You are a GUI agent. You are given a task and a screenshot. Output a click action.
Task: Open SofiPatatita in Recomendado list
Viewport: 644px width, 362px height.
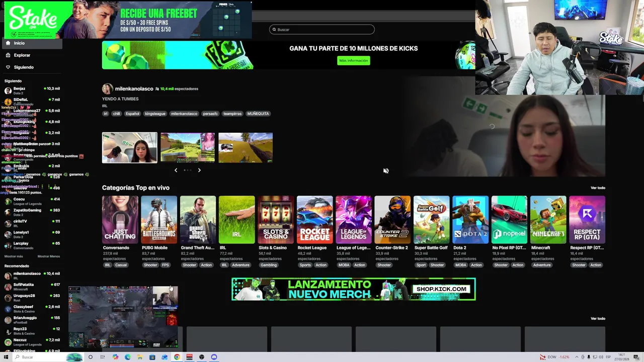(31, 287)
